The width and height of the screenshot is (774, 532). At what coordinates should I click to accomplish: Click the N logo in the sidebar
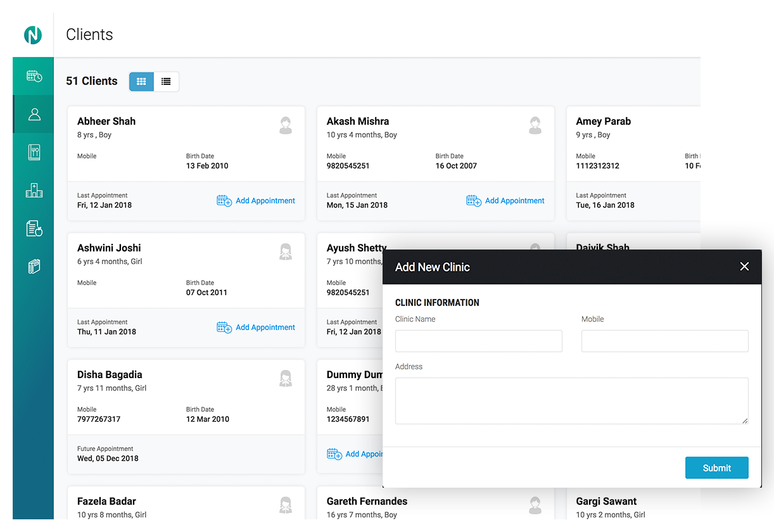pyautogui.click(x=33, y=35)
